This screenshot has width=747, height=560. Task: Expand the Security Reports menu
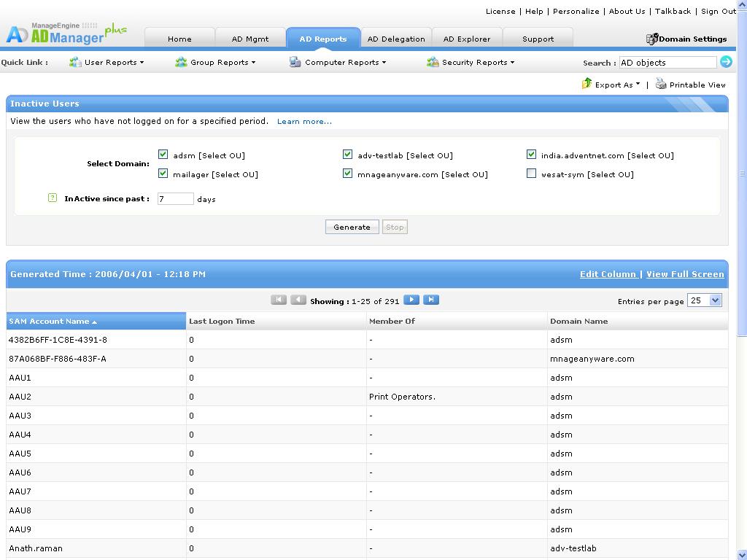(x=471, y=62)
